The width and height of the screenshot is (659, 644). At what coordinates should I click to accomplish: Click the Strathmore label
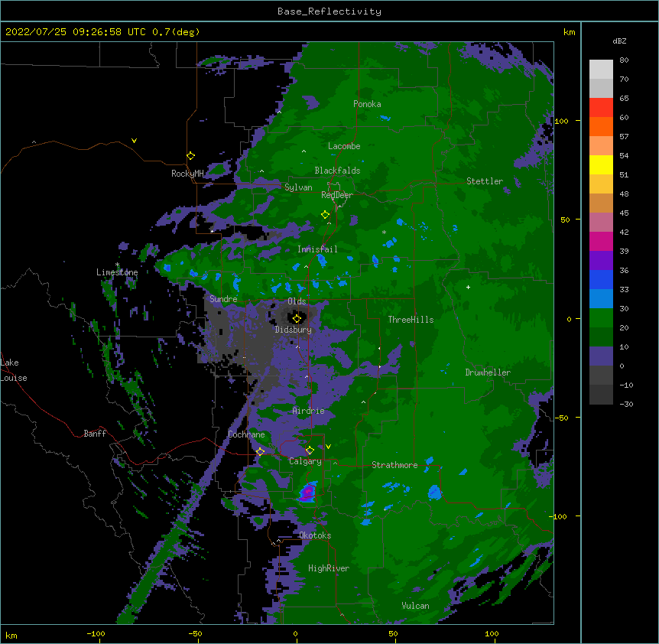click(394, 465)
